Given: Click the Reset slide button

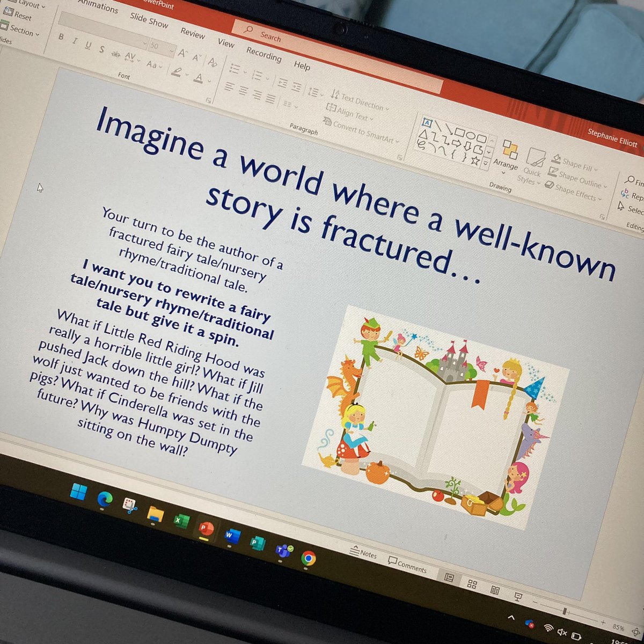Looking at the screenshot, I should (17, 14).
